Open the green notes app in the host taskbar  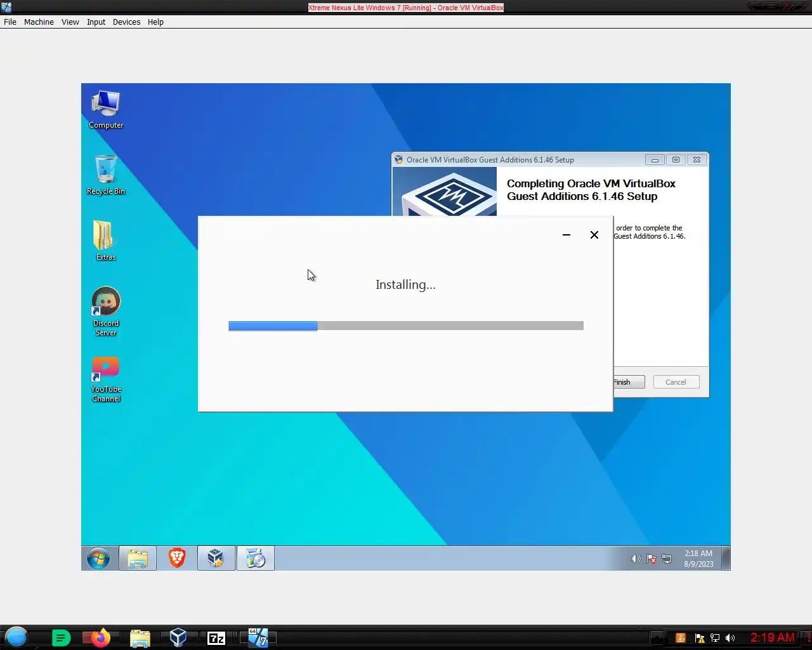pos(61,638)
